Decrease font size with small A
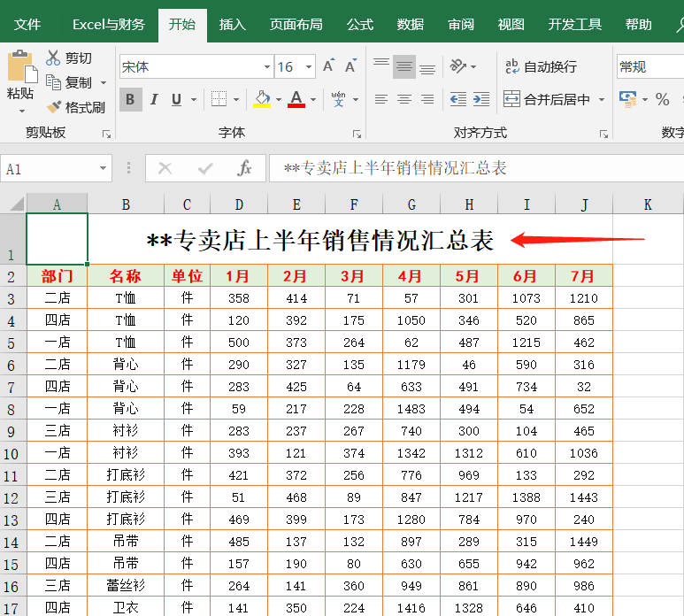 pyautogui.click(x=350, y=66)
